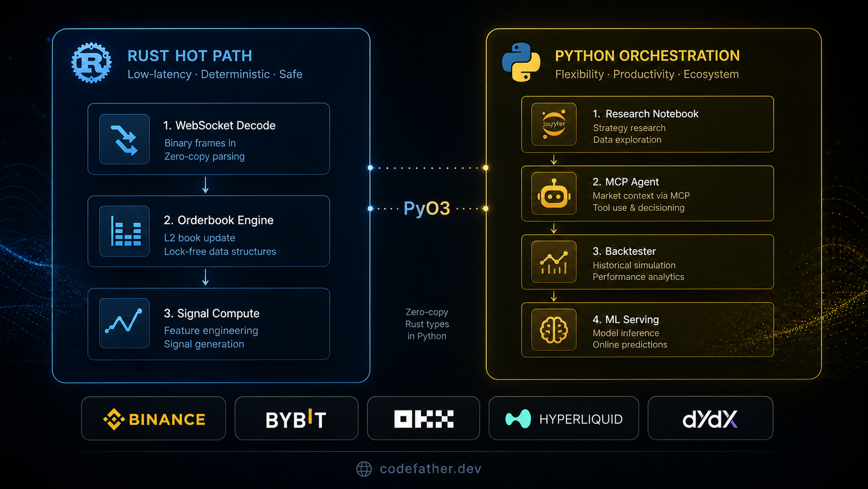
Task: Click the 'Market context via MCP' text
Action: pos(641,196)
